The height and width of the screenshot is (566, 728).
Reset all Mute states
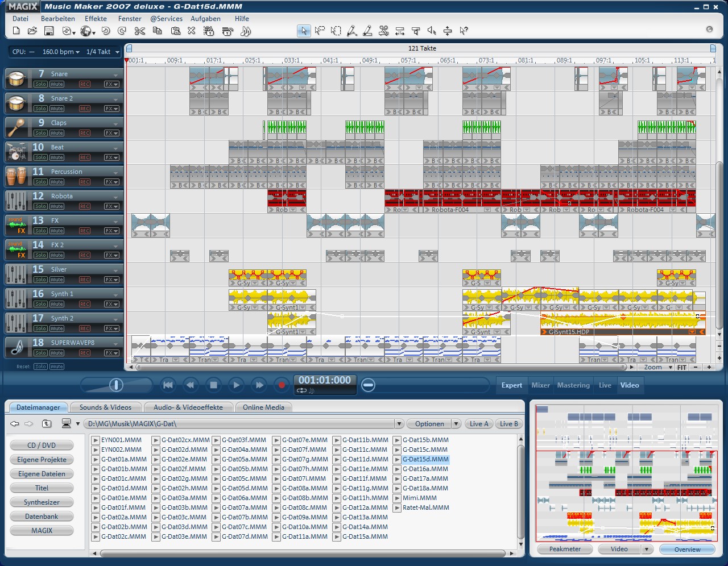(57, 367)
